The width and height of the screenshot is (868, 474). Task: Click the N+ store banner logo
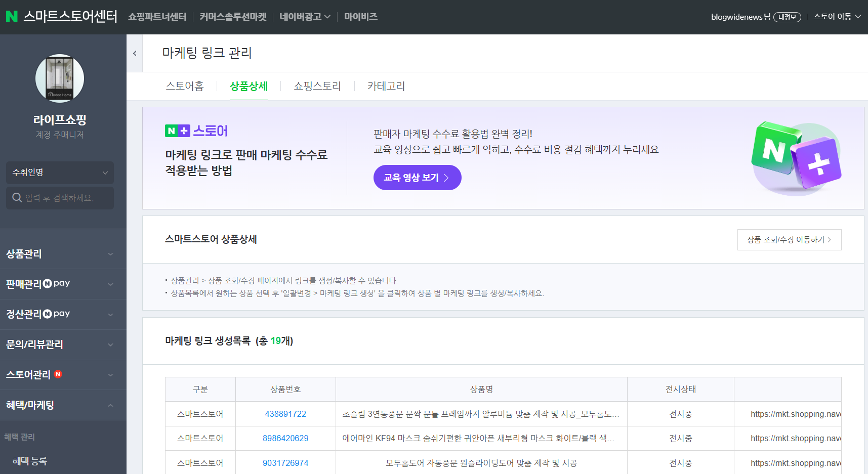coord(196,131)
